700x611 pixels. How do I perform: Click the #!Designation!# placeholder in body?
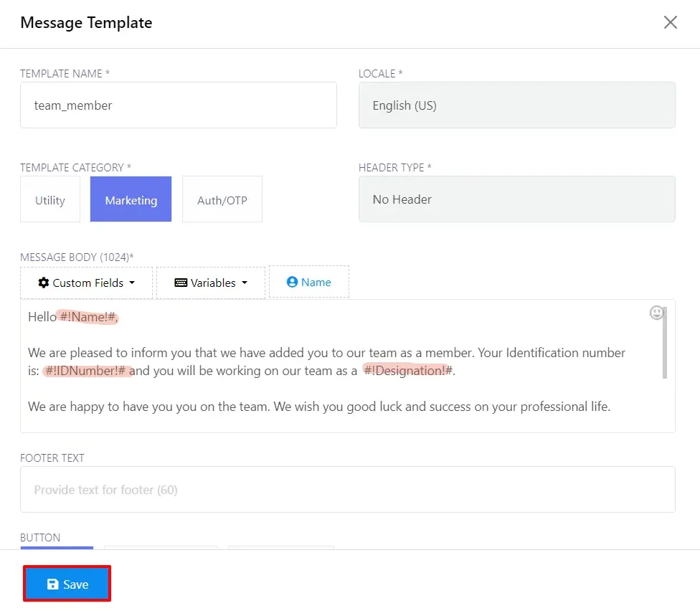[408, 371]
